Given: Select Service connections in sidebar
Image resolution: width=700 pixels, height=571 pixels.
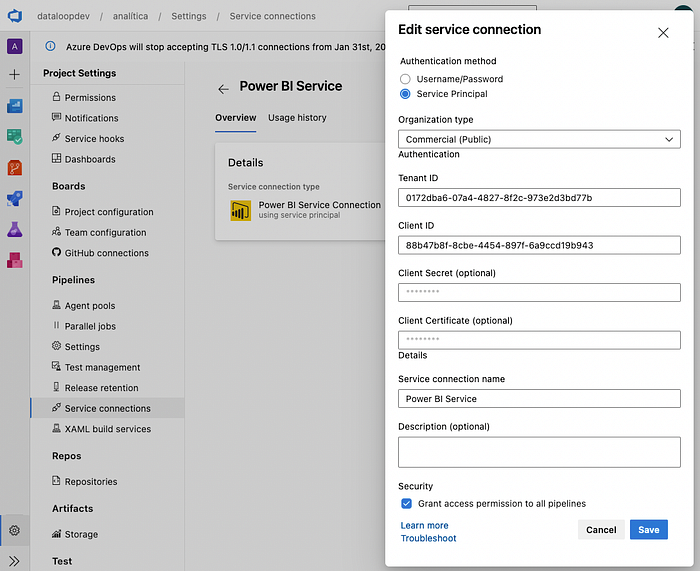Looking at the screenshot, I should [107, 408].
